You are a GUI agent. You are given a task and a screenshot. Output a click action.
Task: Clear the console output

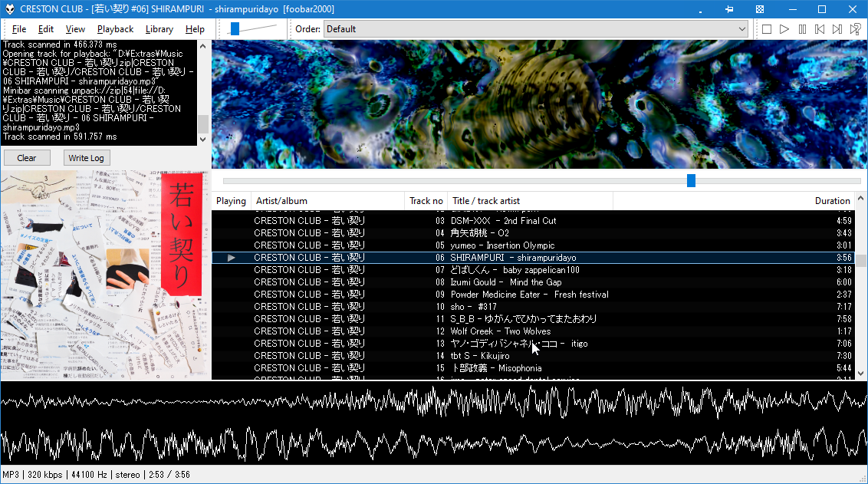pyautogui.click(x=27, y=158)
